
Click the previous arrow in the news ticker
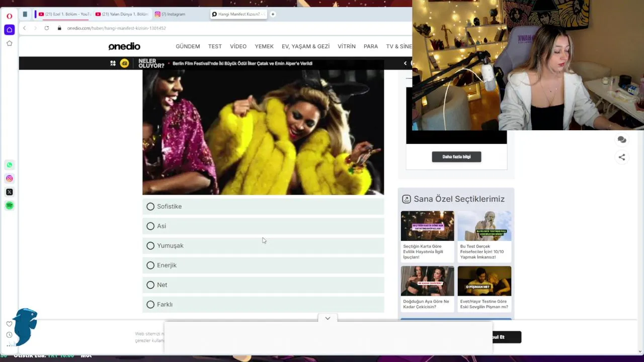pos(405,63)
